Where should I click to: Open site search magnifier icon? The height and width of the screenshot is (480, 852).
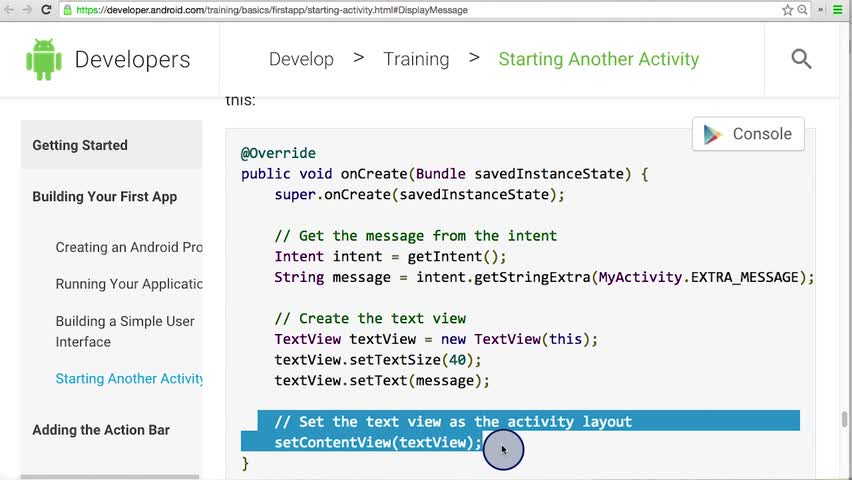pos(801,59)
